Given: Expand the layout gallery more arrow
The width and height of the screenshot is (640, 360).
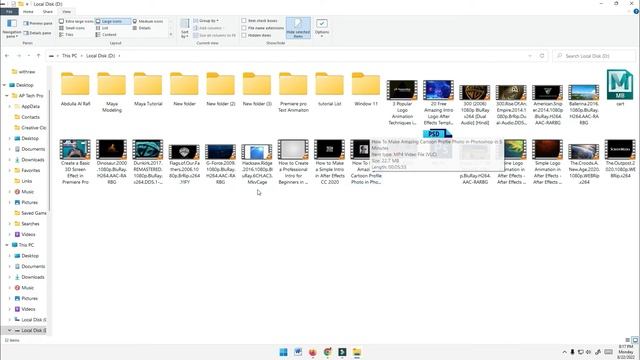Looking at the screenshot, I should 171,35.
